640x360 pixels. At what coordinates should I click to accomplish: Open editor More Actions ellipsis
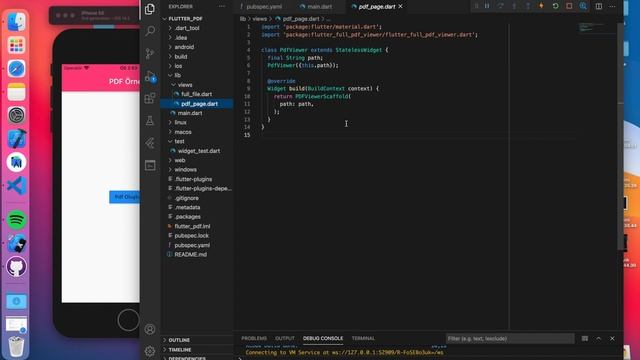(612, 6)
